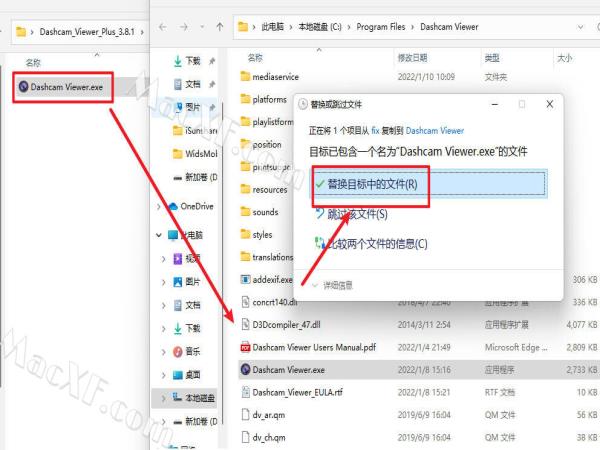Open pinned 下载 quick access folder
The image size is (600, 450).
(192, 61)
